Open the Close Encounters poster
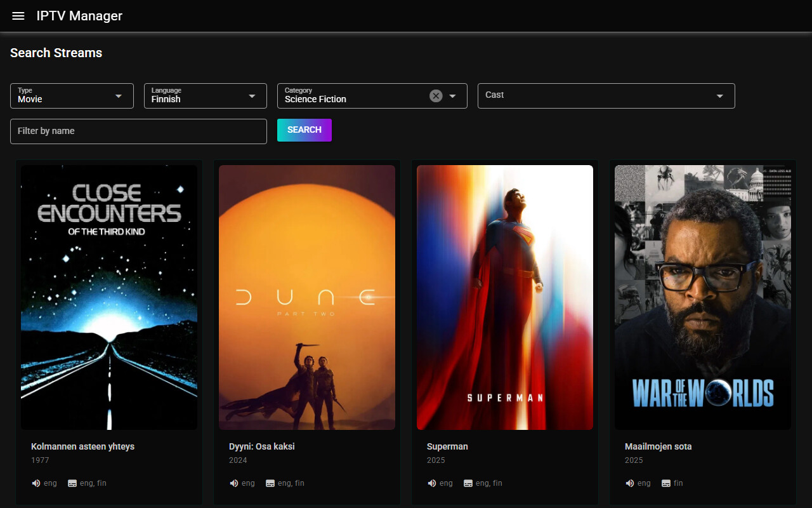This screenshot has width=812, height=508. [x=109, y=298]
